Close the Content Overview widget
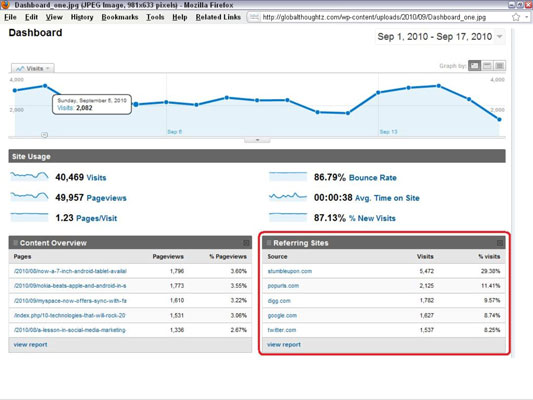The image size is (533, 400). (246, 243)
